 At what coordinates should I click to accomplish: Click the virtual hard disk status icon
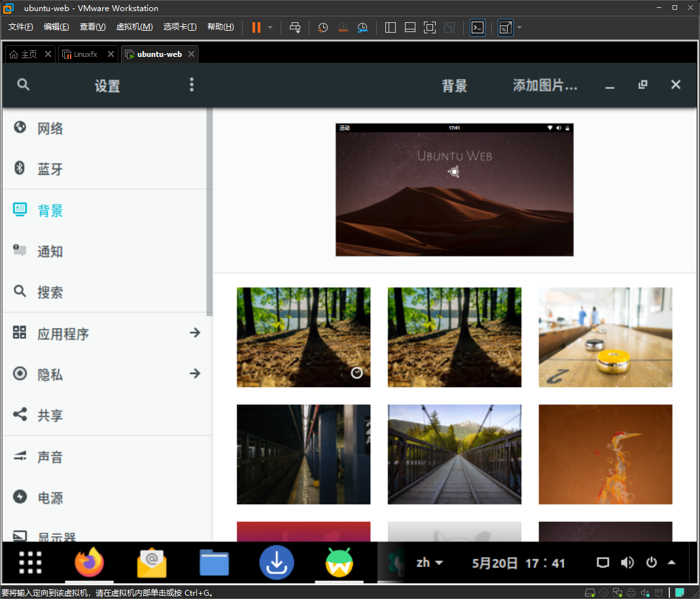pos(589,592)
